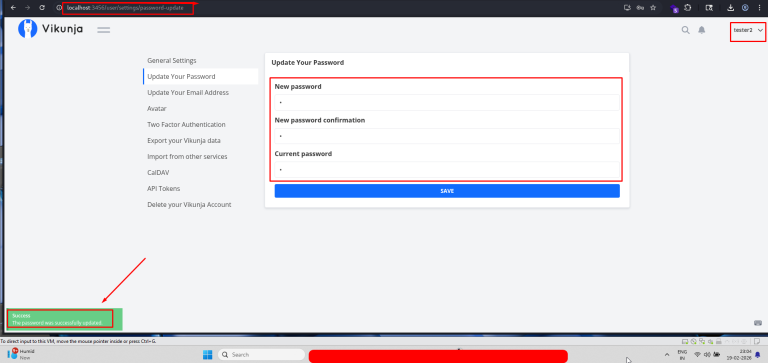This screenshot has width=768, height=363.
Task: Open the tester2 user dropdown
Action: click(x=748, y=30)
